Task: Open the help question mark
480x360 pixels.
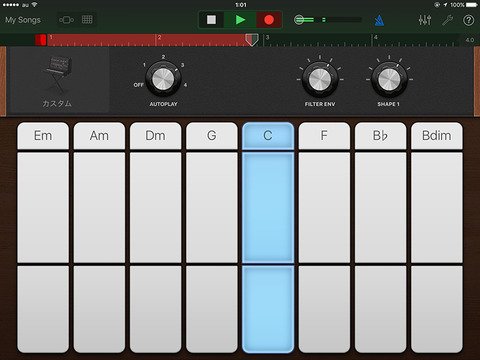Action: [x=468, y=20]
